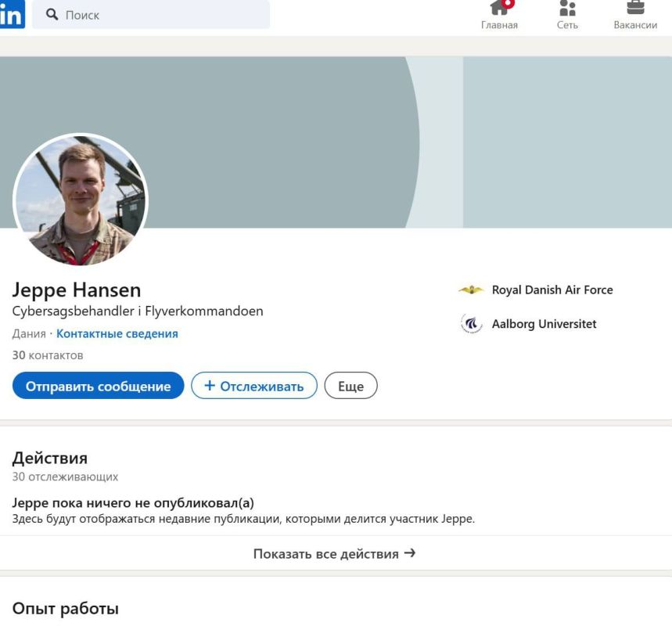Select Показать все действия
672x626 pixels.
coord(335,553)
